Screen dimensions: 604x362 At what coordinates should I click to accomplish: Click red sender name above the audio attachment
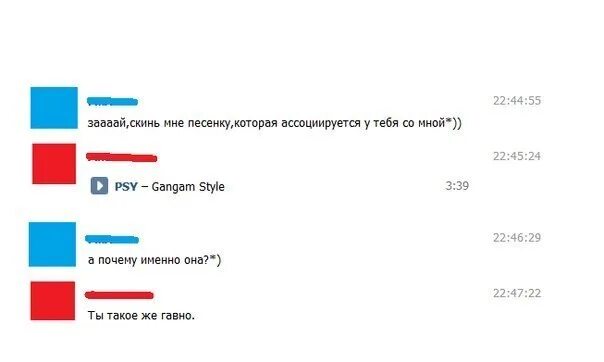pos(121,158)
